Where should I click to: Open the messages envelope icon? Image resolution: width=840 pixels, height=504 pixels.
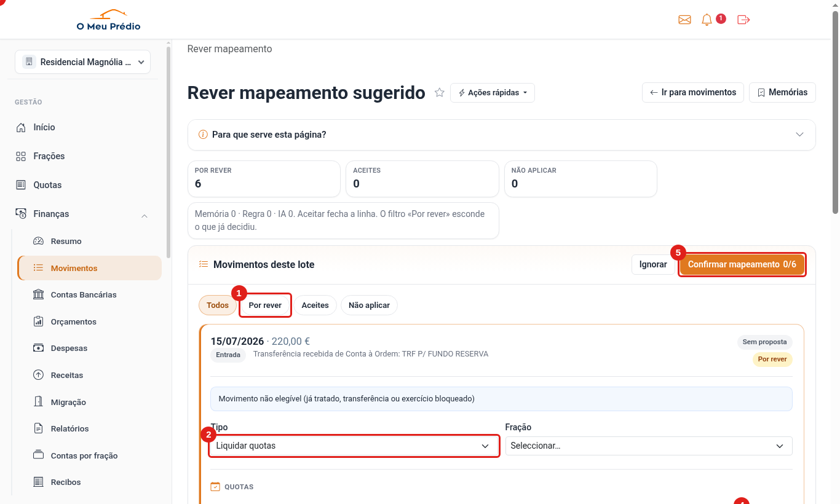click(684, 20)
